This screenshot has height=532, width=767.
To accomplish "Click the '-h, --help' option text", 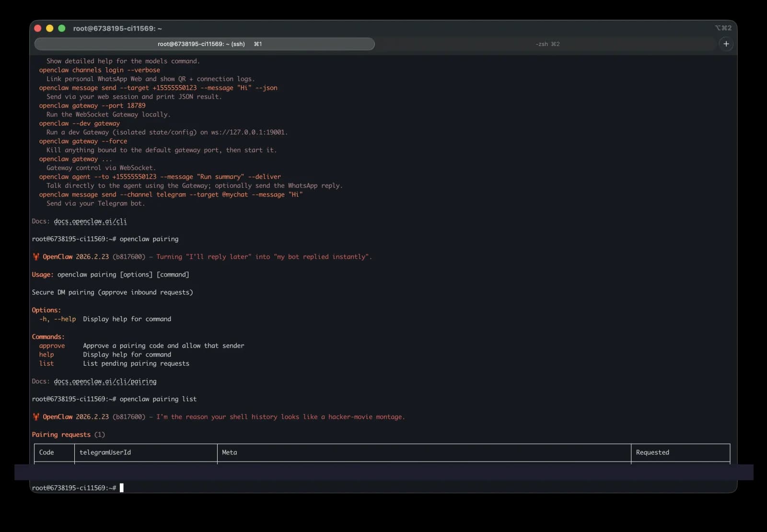I will [58, 319].
